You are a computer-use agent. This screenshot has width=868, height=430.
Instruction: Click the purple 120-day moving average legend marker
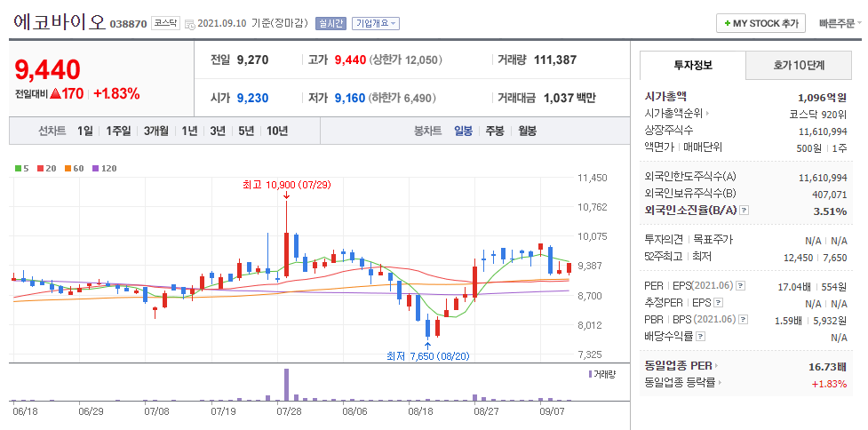(x=95, y=168)
